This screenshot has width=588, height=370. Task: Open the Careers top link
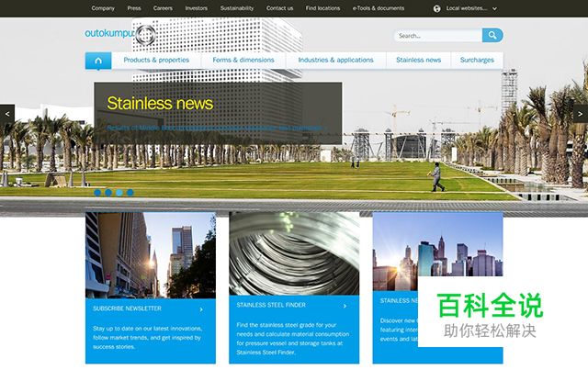pyautogui.click(x=163, y=8)
